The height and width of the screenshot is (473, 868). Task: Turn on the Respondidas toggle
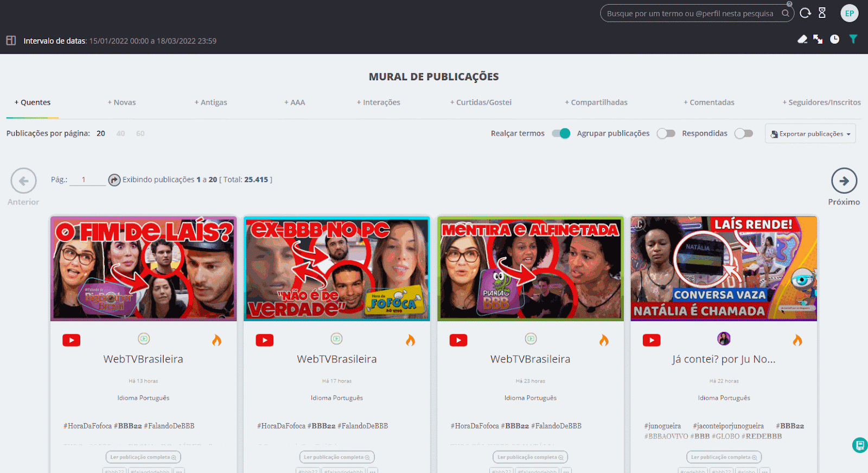coord(743,133)
